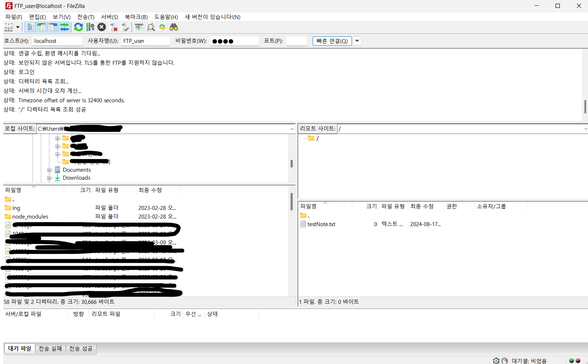
Task: Open the 파일(F) menu
Action: (x=14, y=17)
